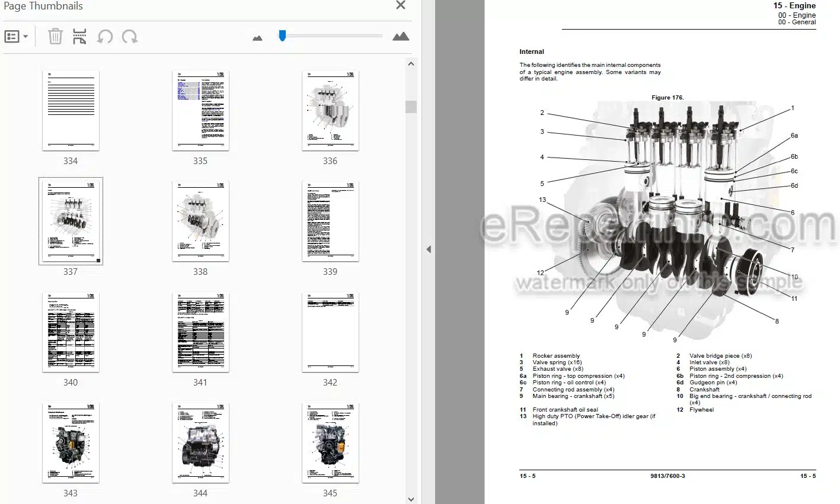The height and width of the screenshot is (504, 840).
Task: Click the 'Page Thumbnails' panel title
Action: [x=43, y=6]
